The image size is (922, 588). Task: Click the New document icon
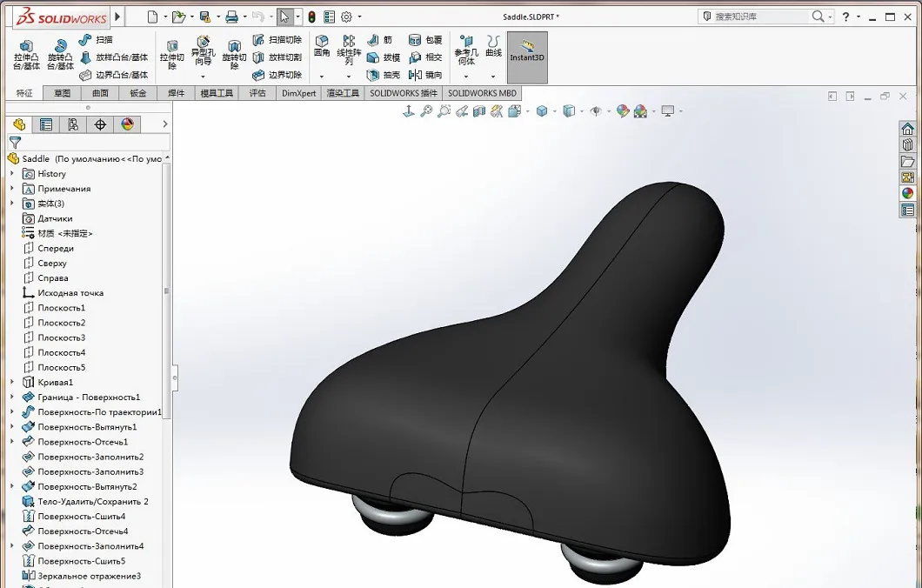click(152, 17)
